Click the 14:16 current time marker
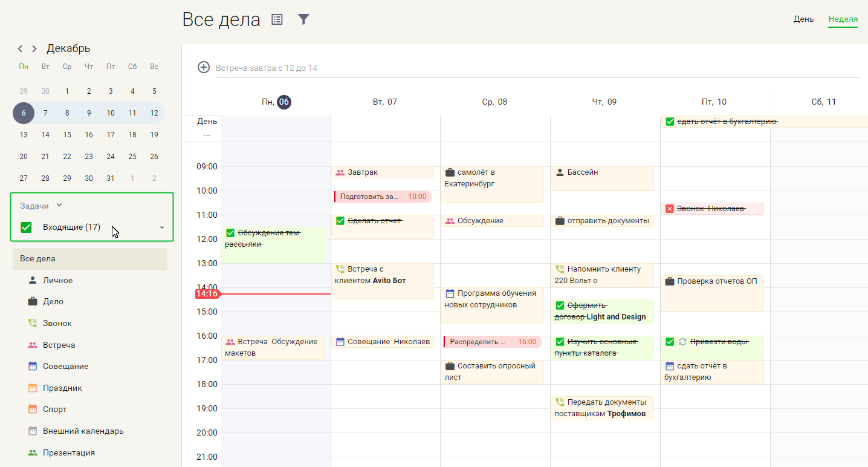 tap(207, 294)
